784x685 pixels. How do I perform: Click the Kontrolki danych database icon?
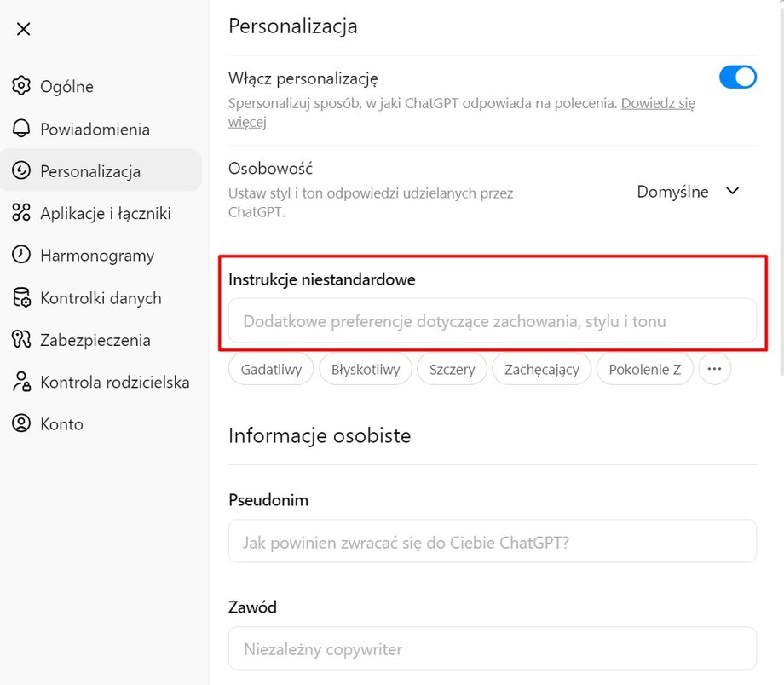point(23,297)
